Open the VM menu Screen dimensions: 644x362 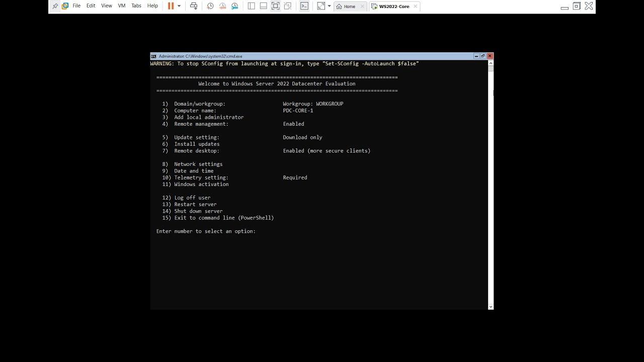coord(122,6)
